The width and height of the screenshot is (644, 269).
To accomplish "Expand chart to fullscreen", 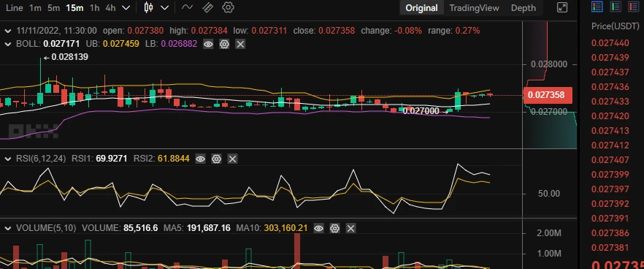I will click(x=562, y=7).
